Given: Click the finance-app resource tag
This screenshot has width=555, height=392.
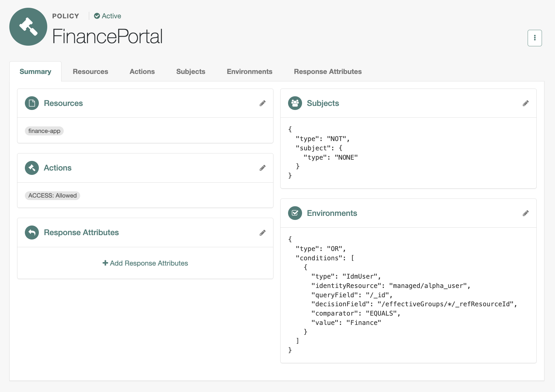Looking at the screenshot, I should pos(44,131).
